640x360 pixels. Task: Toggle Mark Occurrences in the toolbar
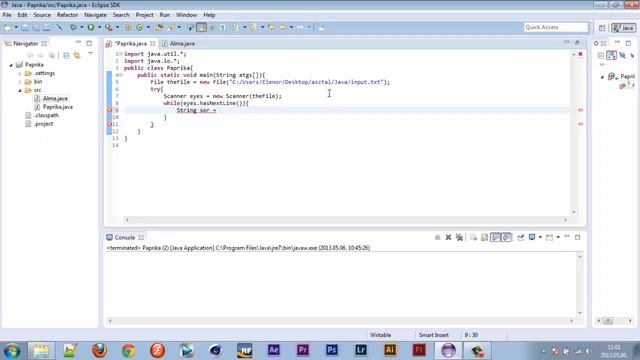(x=202, y=27)
